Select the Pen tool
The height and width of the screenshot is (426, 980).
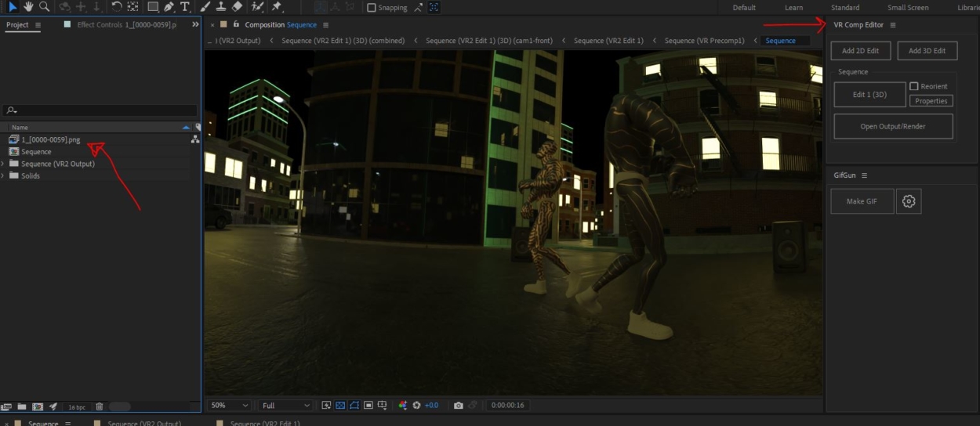point(169,6)
